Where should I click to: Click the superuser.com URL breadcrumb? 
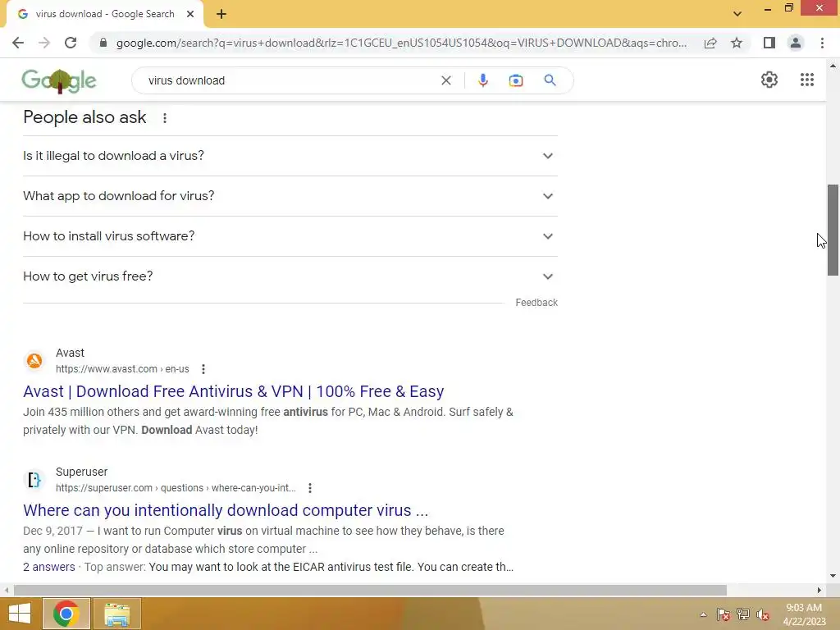click(176, 488)
